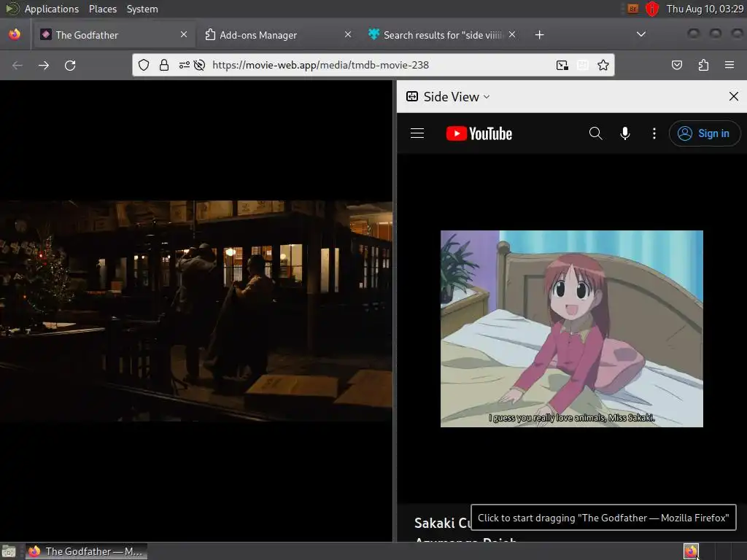Click the faded reader view icon in URL bar
747x560 pixels.
583,65
